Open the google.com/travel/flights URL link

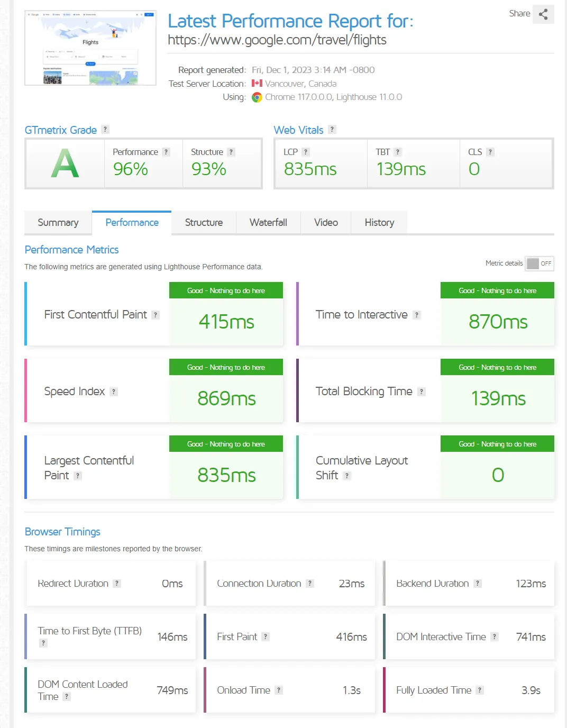tap(277, 40)
